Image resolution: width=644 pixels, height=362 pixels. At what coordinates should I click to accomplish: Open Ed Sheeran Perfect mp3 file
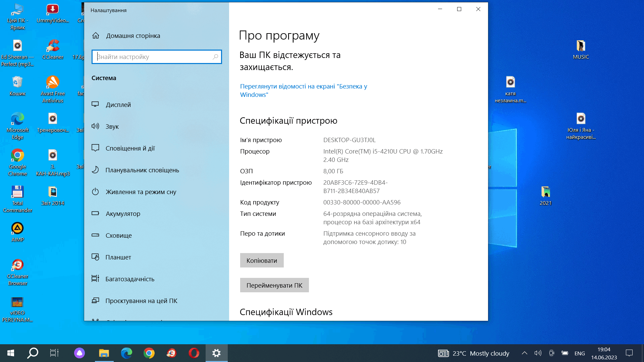coord(17,53)
